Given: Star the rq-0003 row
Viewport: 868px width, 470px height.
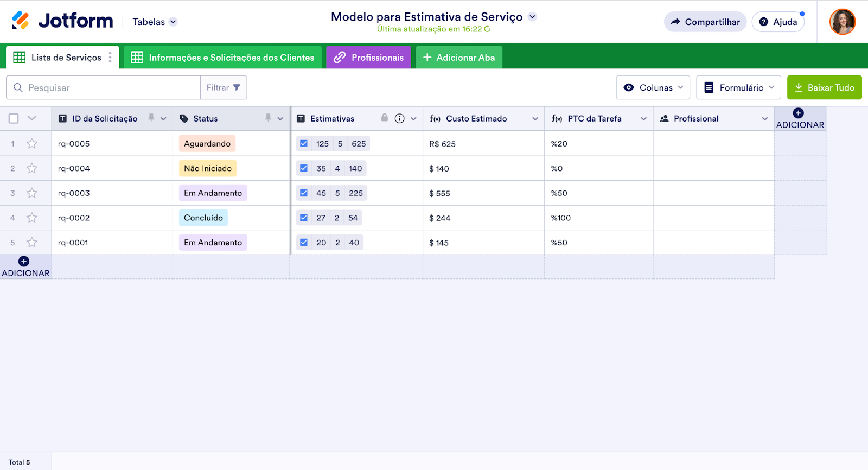Looking at the screenshot, I should click(32, 193).
